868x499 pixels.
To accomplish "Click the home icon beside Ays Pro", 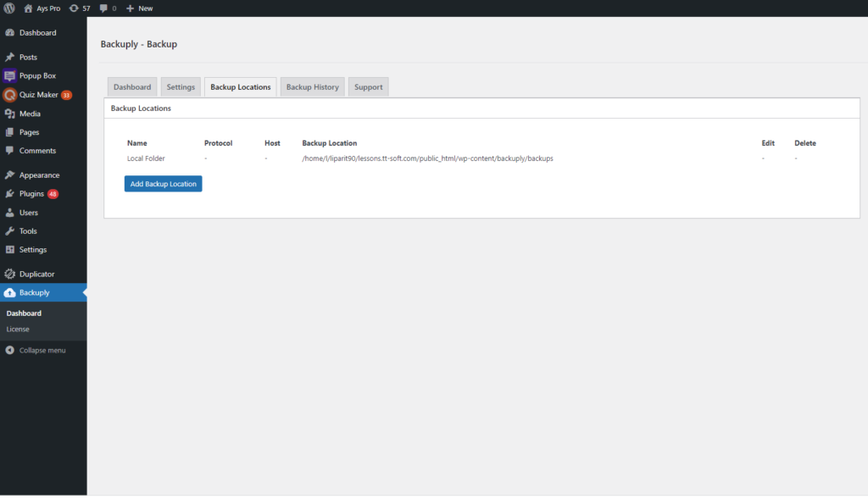I will [28, 8].
